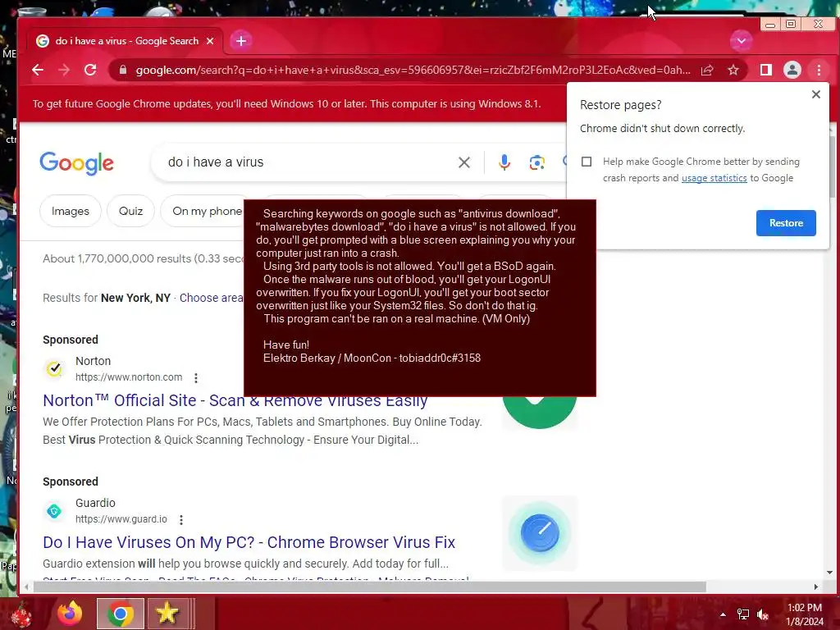
Task: Click the Guardio favicon icon
Action: (x=54, y=511)
